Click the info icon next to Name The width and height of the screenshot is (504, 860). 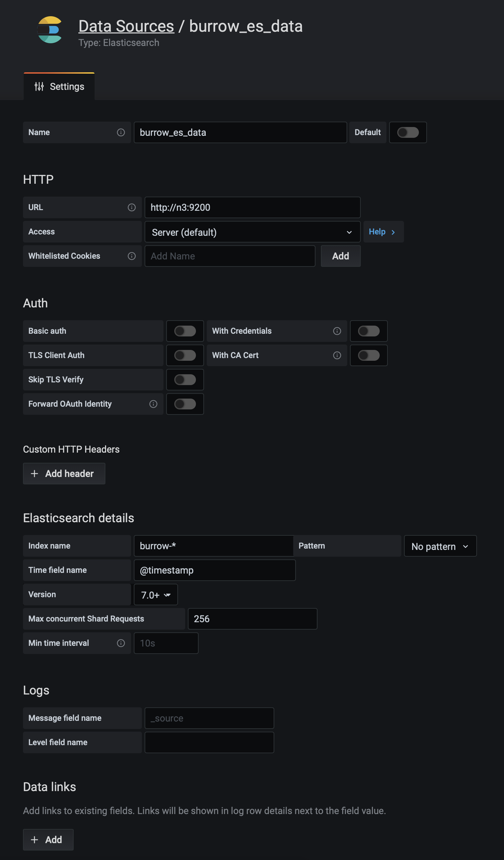[x=121, y=132]
